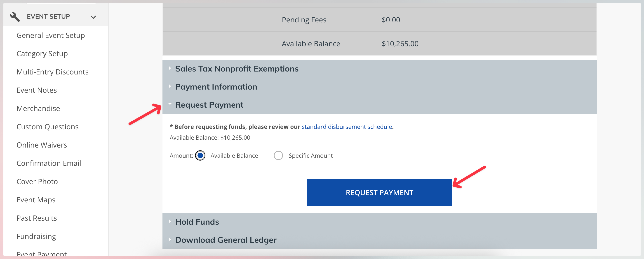
Task: Select Event Notes in sidebar
Action: tap(37, 90)
